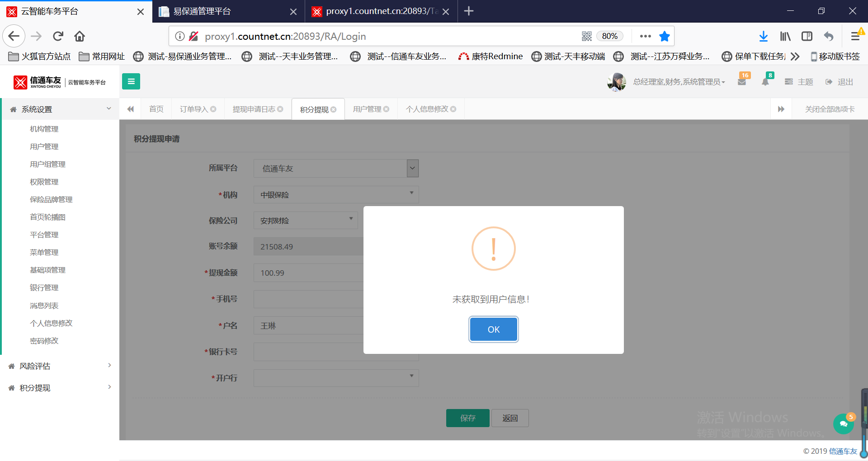The height and width of the screenshot is (461, 868).
Task: Click the 信通车友 logo
Action: click(x=60, y=82)
